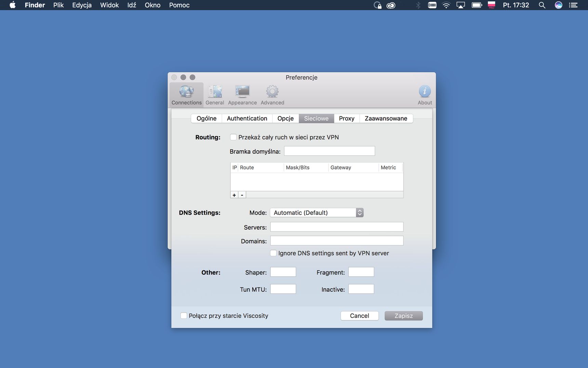Enable 'Przekaż cały ruch w sieci przez VPN'

(x=233, y=137)
